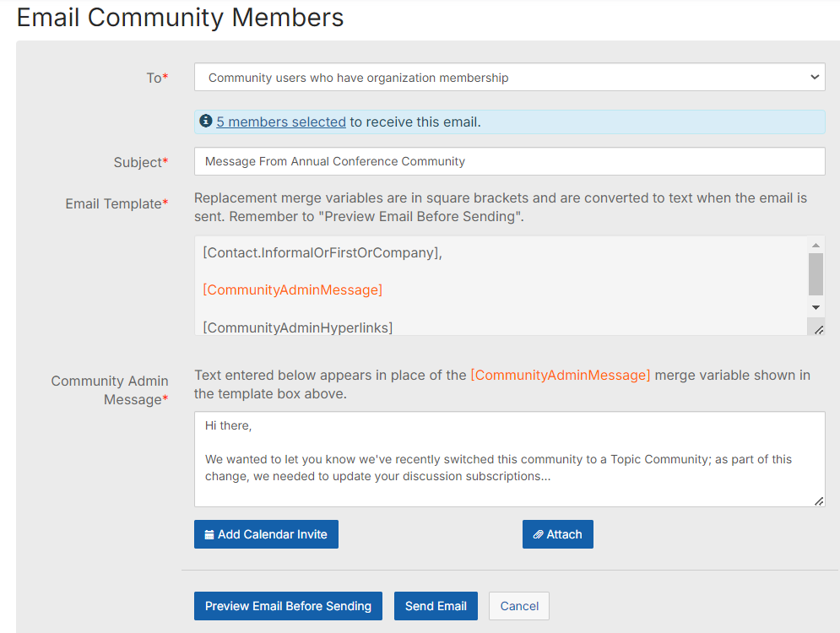This screenshot has height=633, width=840.
Task: Click the calendar icon on Add Calendar Invite
Action: pos(209,534)
